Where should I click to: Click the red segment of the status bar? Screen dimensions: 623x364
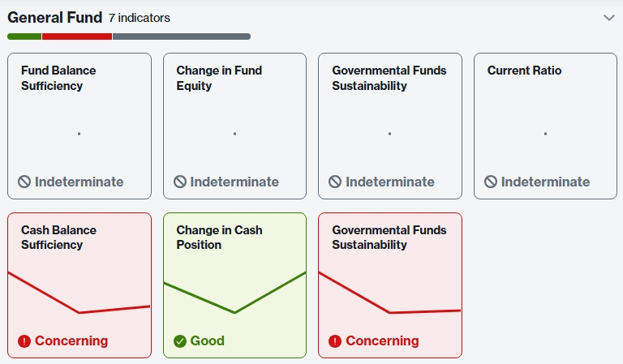[x=77, y=36]
